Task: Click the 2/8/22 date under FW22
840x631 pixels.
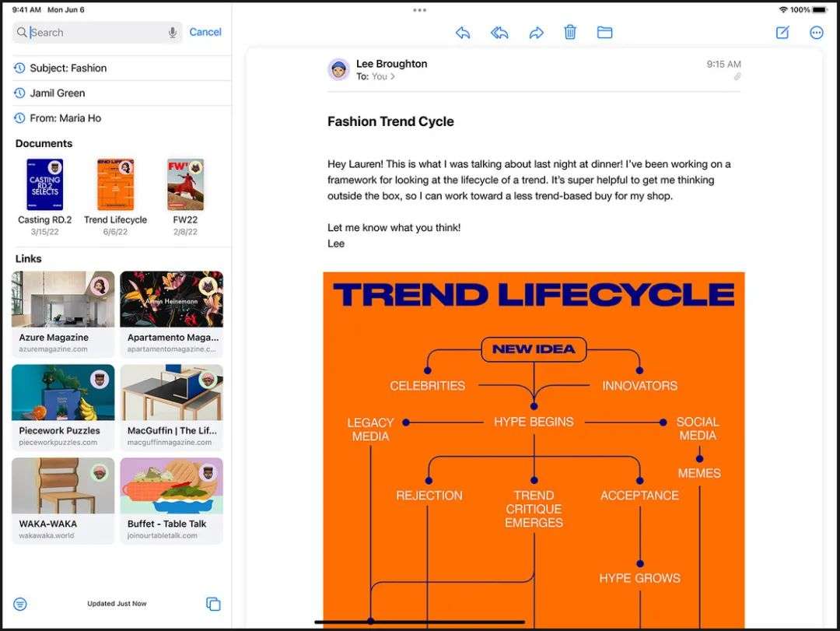Action: 185,232
